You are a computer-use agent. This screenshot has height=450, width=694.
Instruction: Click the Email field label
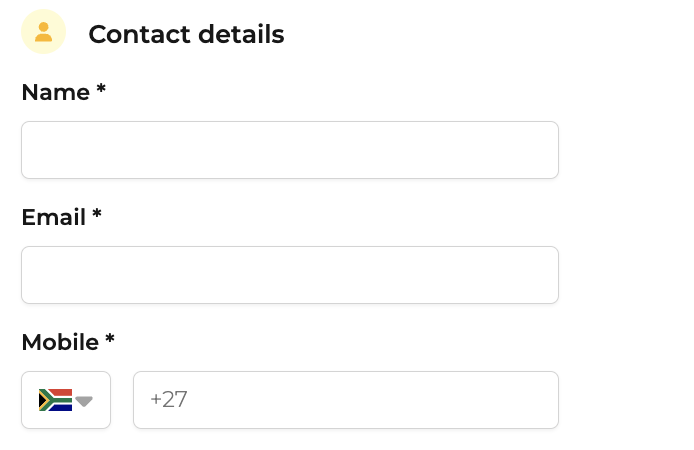pyautogui.click(x=54, y=217)
